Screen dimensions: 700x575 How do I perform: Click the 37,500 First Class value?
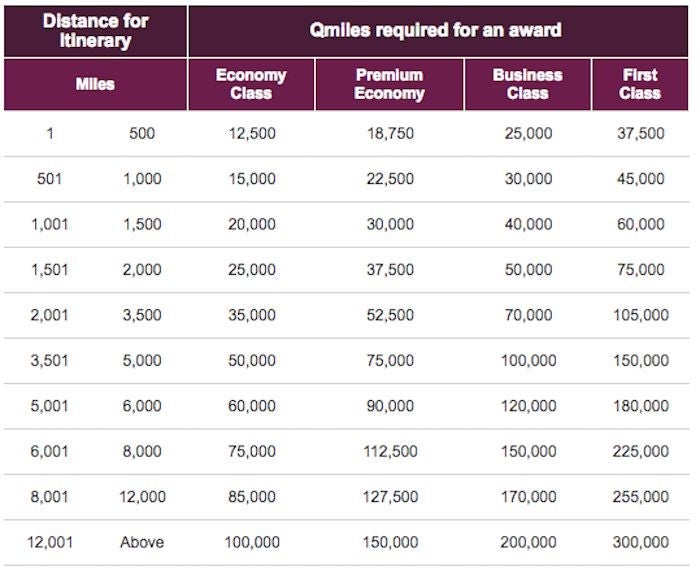(x=641, y=133)
